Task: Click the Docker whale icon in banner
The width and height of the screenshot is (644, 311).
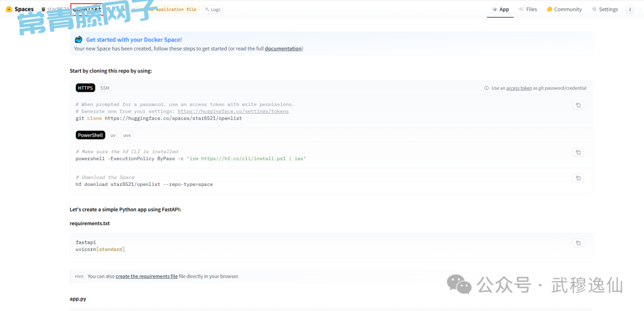Action: coord(79,40)
